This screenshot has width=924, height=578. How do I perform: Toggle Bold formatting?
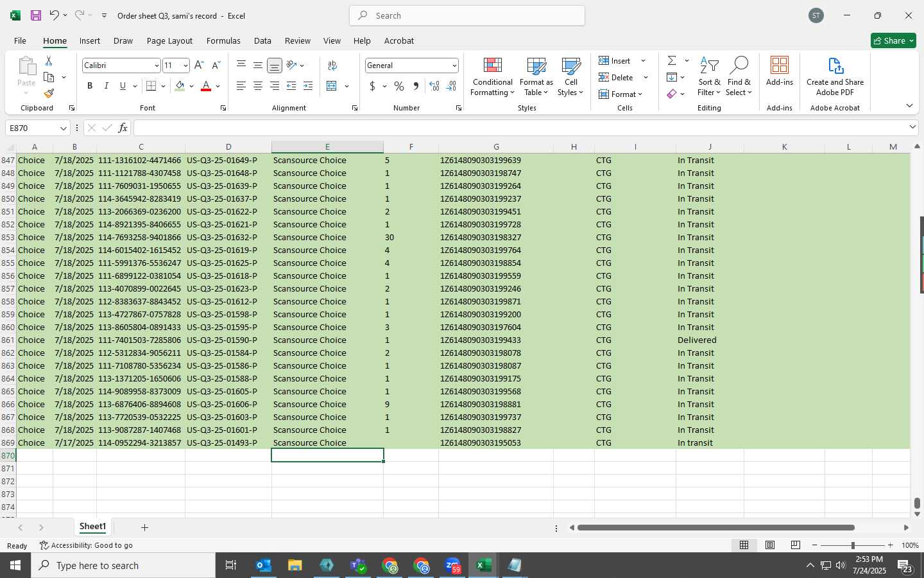pos(90,86)
